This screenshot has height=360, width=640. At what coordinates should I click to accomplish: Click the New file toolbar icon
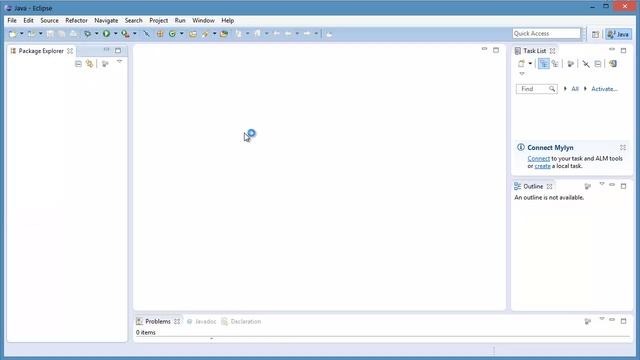click(x=13, y=34)
